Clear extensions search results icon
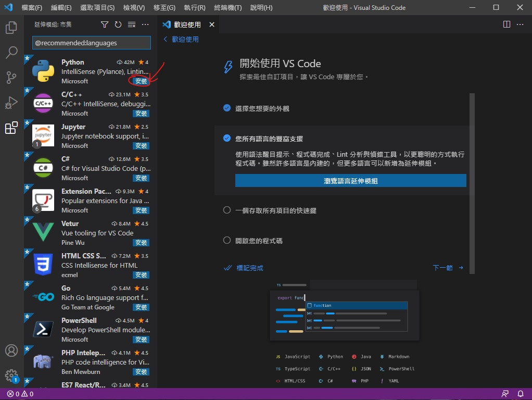The image size is (532, 400). click(132, 24)
